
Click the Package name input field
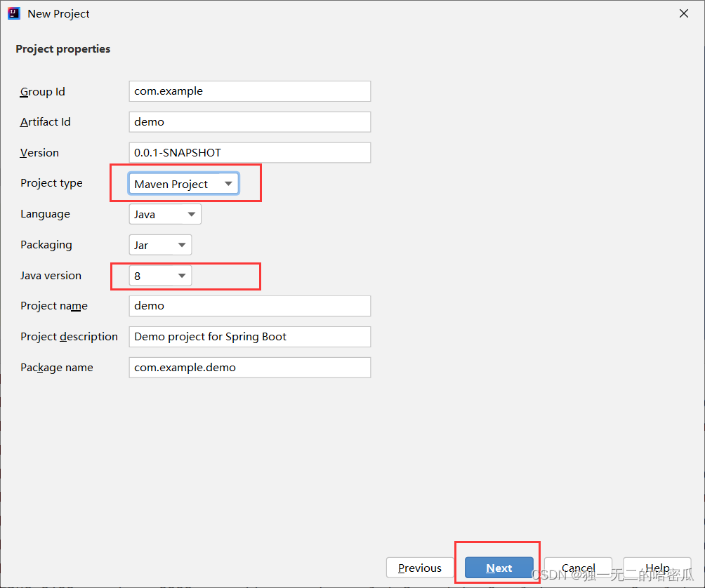coord(249,368)
